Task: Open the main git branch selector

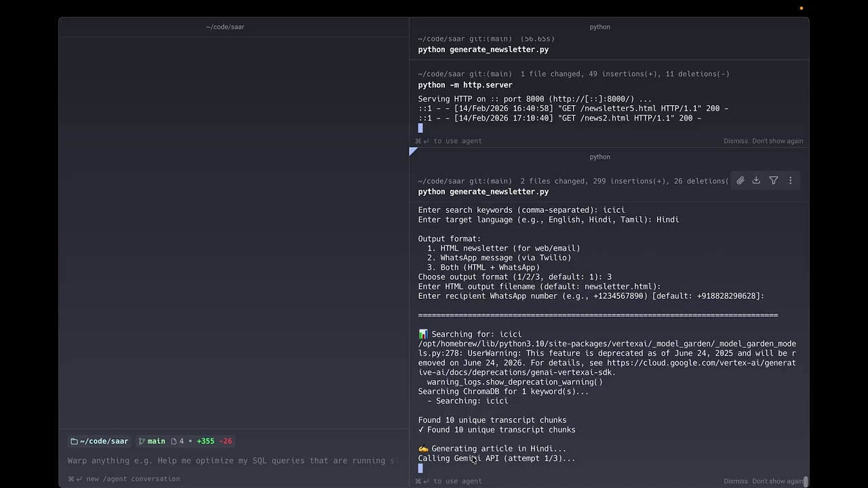Action: coord(152,441)
